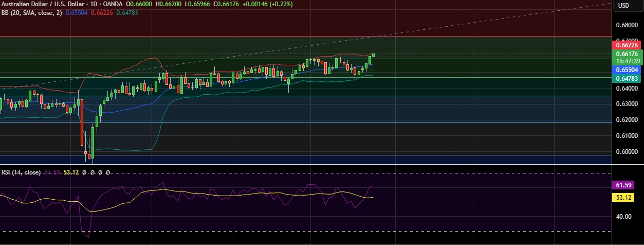Select the green 0.66176 current price label
This screenshot has height=245, width=644.
coord(627,54)
